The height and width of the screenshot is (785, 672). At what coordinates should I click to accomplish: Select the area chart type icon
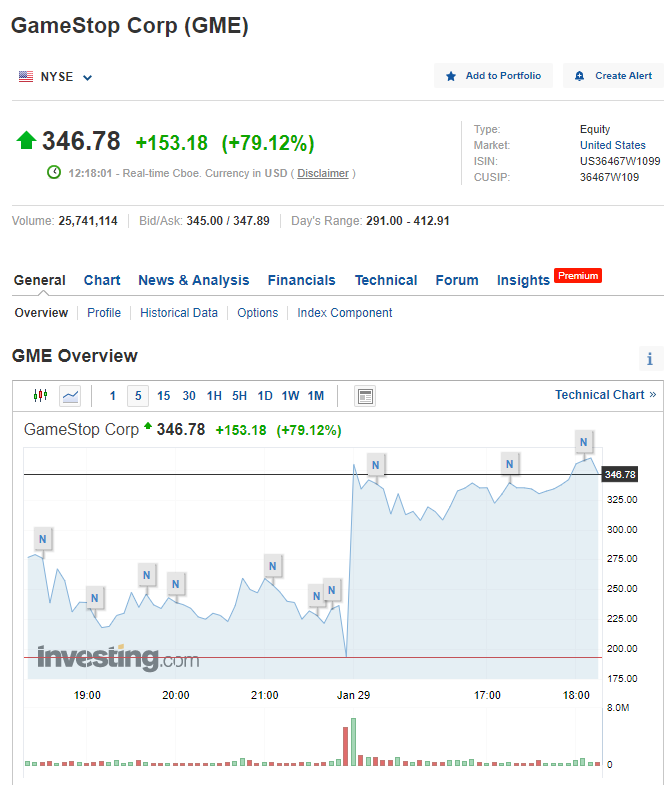coord(70,396)
